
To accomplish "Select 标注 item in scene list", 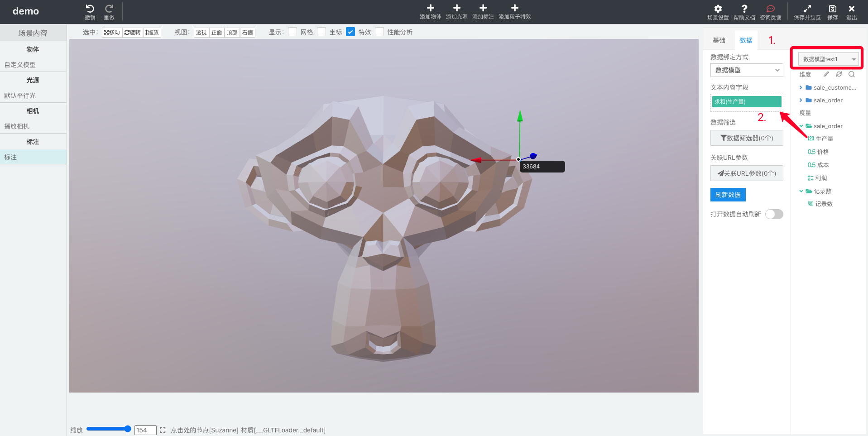I will click(34, 157).
